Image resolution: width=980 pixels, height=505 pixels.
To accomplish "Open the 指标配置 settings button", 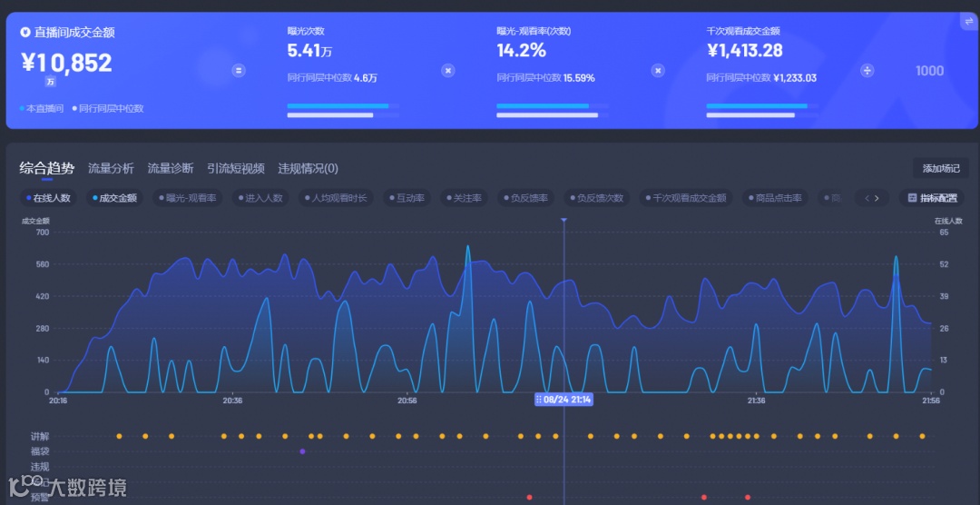I will (x=932, y=198).
